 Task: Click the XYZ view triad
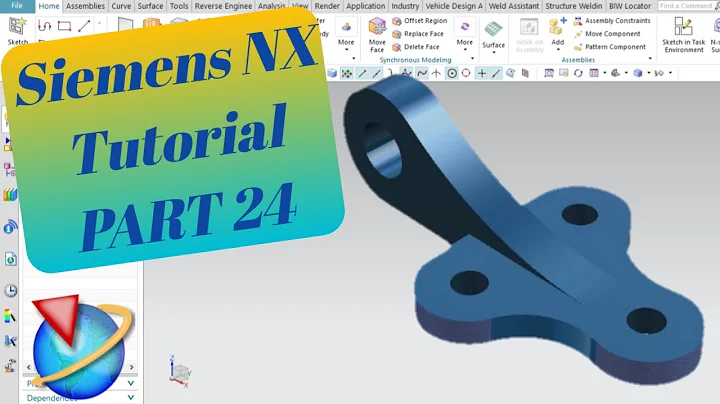180,372
